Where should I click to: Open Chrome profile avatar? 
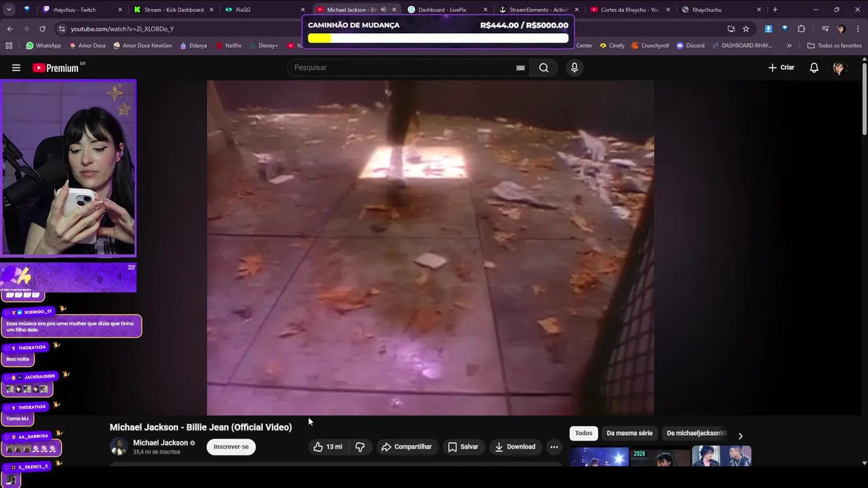click(841, 28)
